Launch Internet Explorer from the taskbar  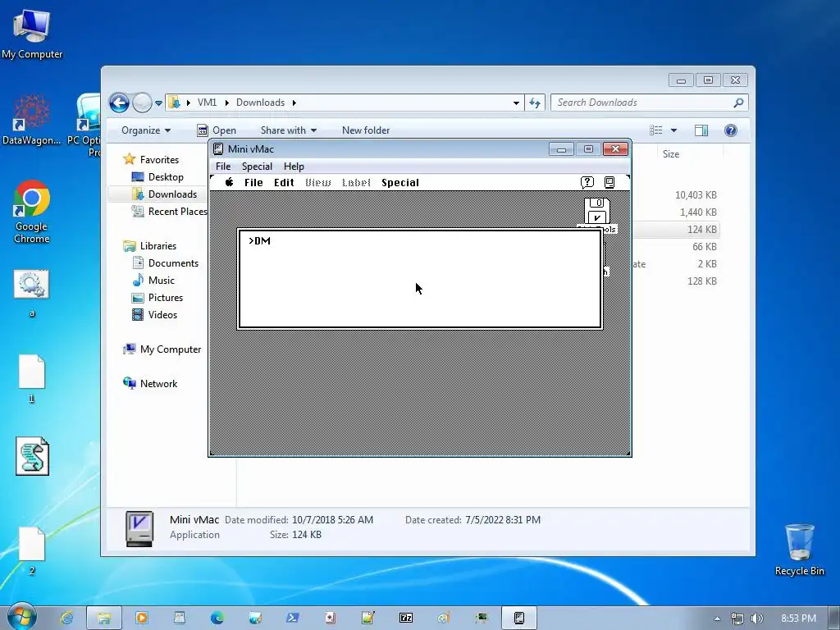(66, 618)
